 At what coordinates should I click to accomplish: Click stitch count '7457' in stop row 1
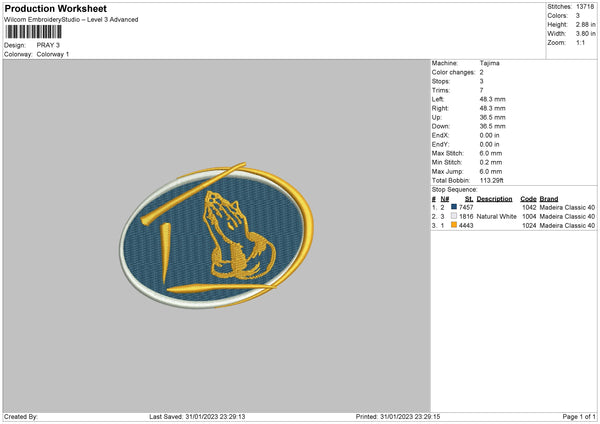click(466, 207)
